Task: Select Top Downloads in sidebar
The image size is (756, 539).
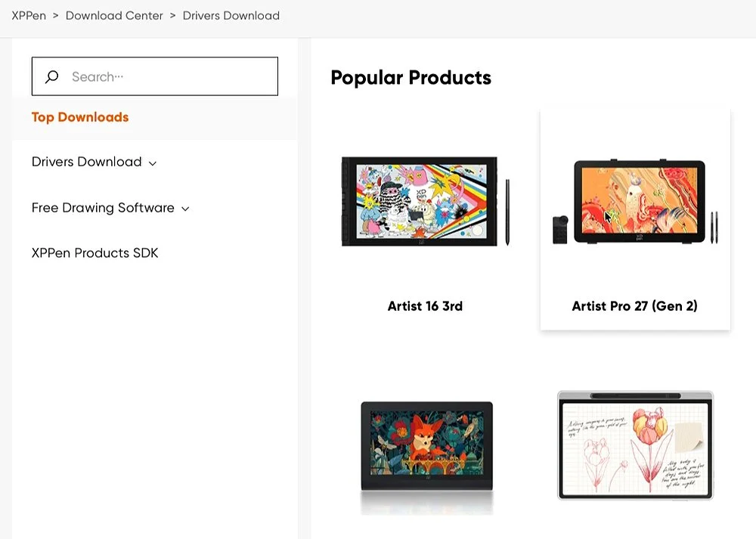Action: [x=80, y=117]
